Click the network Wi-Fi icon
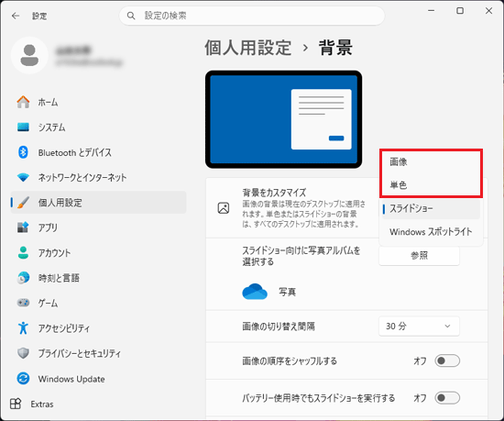 point(23,177)
